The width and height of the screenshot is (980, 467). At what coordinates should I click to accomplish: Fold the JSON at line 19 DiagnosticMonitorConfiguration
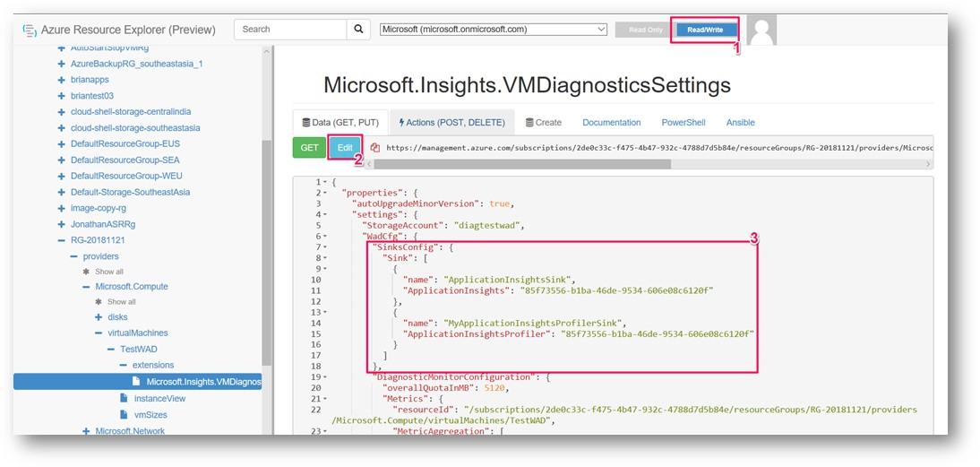coord(326,377)
